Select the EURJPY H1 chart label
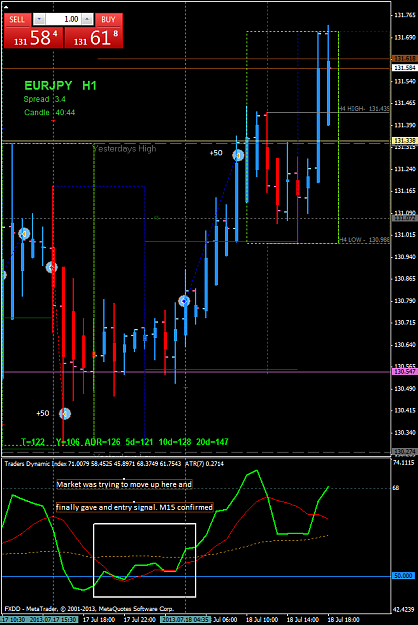 [60, 85]
